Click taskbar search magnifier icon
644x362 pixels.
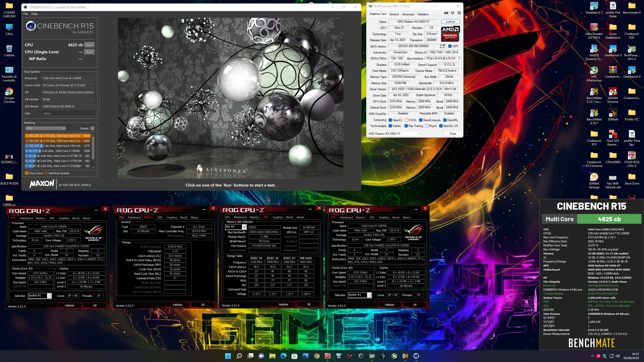pos(239,356)
